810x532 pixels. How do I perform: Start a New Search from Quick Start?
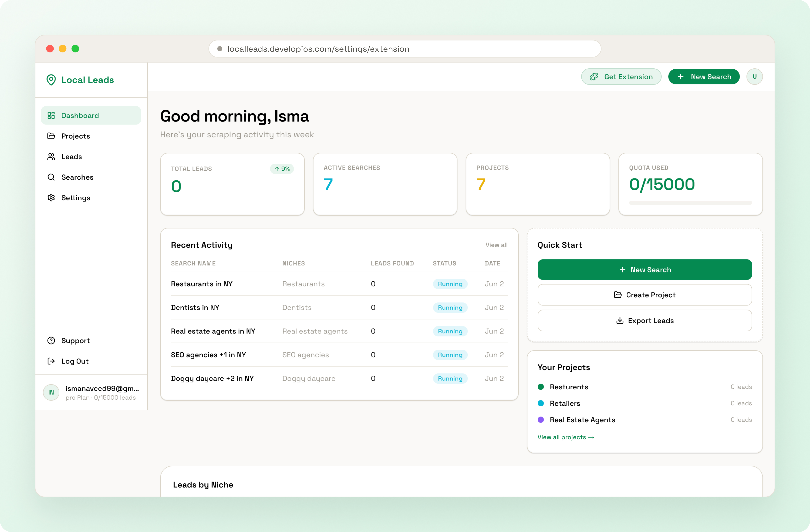pyautogui.click(x=645, y=270)
